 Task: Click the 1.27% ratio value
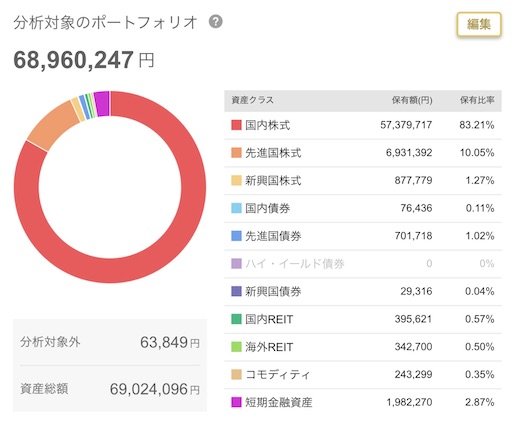pos(480,180)
